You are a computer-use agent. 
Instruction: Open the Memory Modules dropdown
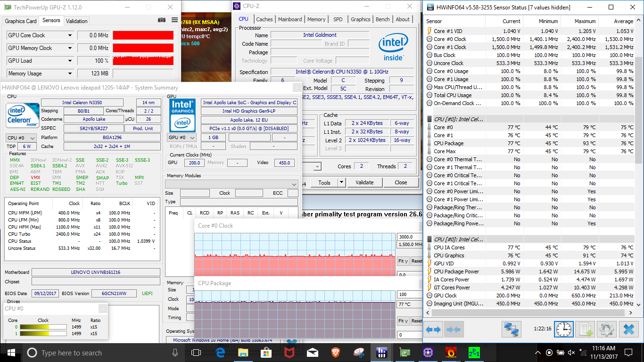click(x=231, y=184)
